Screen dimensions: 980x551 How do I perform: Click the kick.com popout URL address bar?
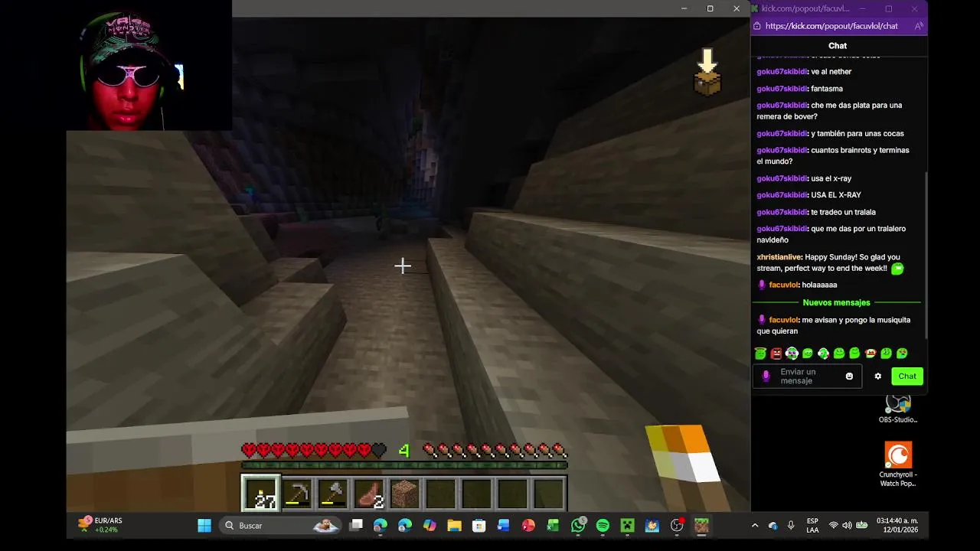(831, 26)
